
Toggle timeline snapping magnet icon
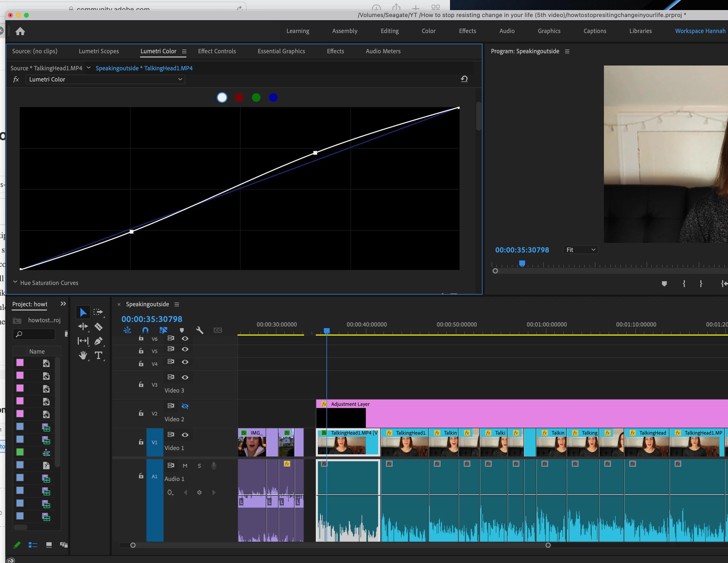145,330
